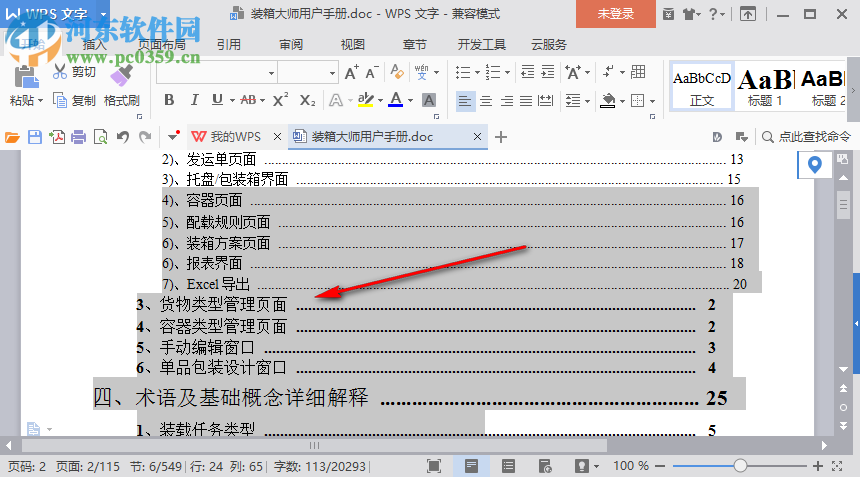Expand underline style dropdown arrow
The image size is (860, 477).
tap(232, 100)
